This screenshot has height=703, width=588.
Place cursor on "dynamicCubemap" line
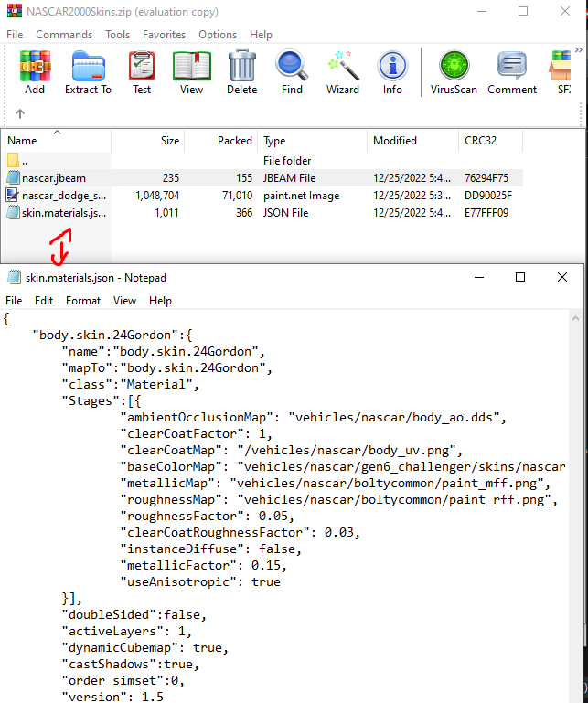145,648
